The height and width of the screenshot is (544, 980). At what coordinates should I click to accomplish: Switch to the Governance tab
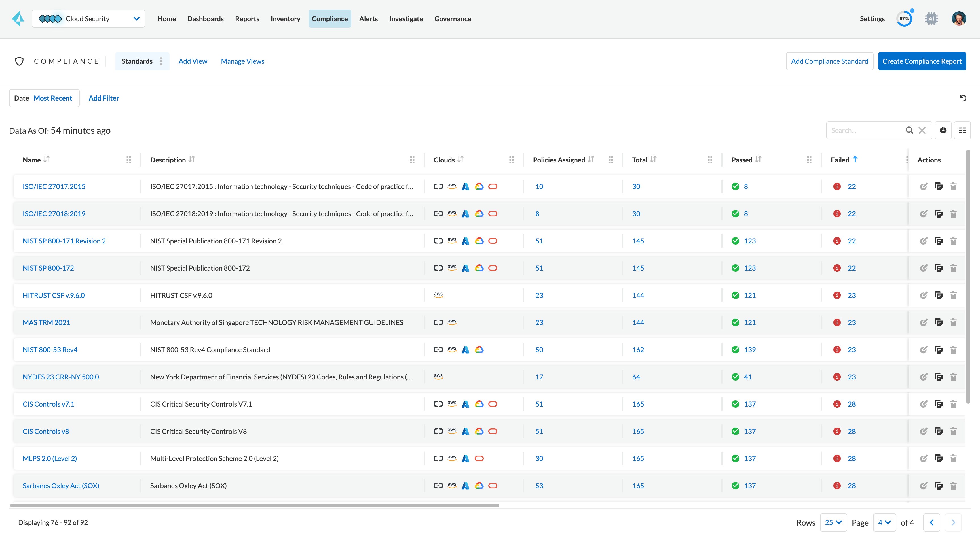(x=453, y=19)
